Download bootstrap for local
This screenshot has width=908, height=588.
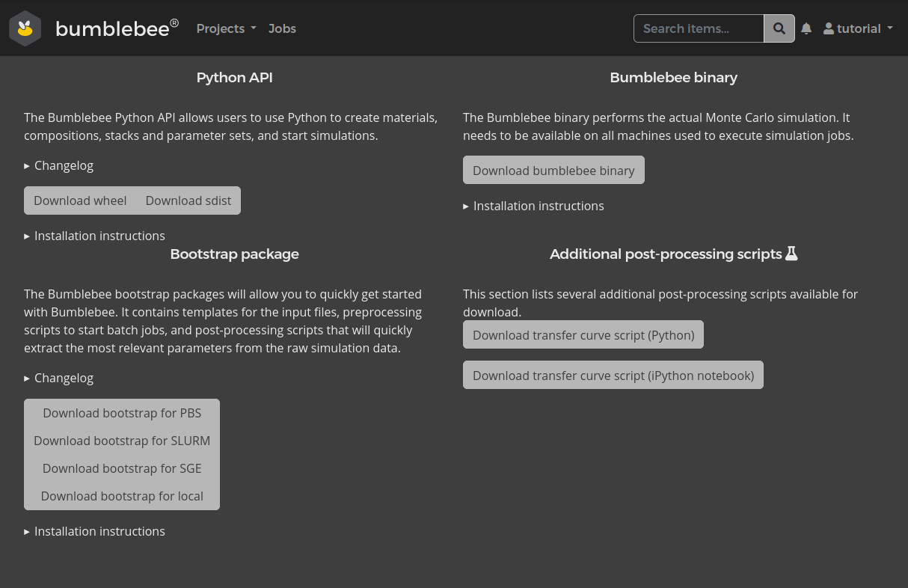(122, 496)
